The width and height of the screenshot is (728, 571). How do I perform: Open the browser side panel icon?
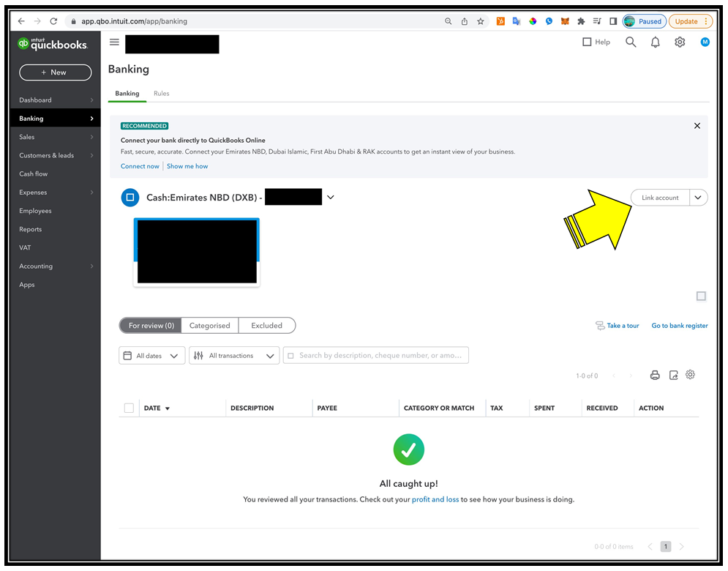point(613,21)
